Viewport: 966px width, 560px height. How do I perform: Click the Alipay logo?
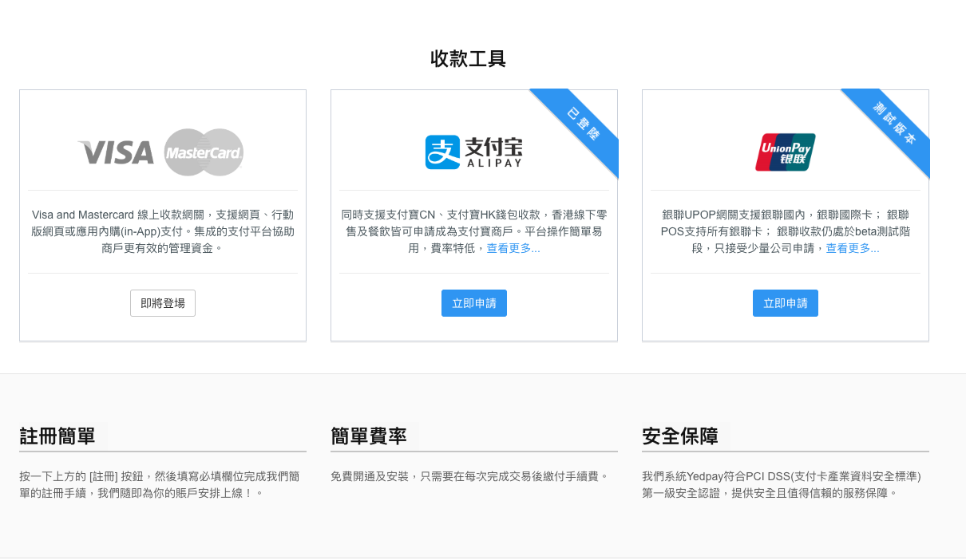point(474,152)
